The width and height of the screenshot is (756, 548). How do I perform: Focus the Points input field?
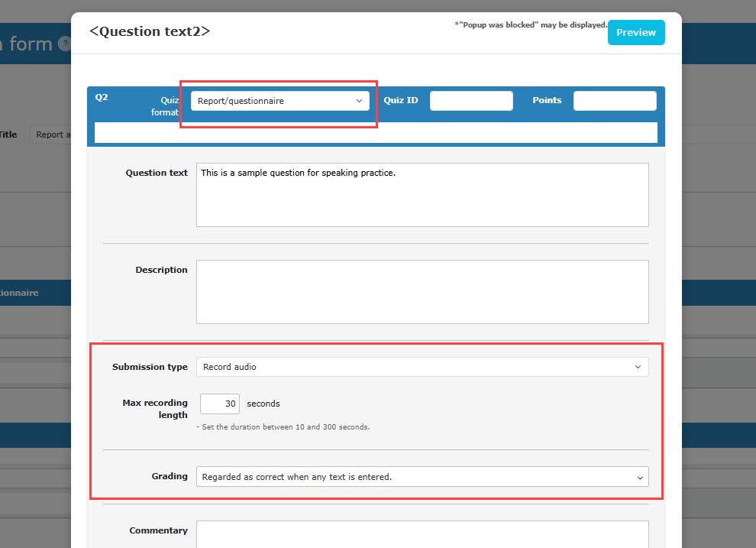pyautogui.click(x=614, y=101)
